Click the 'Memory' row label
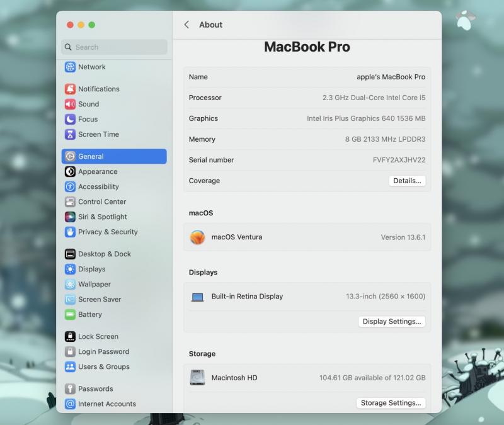 [202, 139]
